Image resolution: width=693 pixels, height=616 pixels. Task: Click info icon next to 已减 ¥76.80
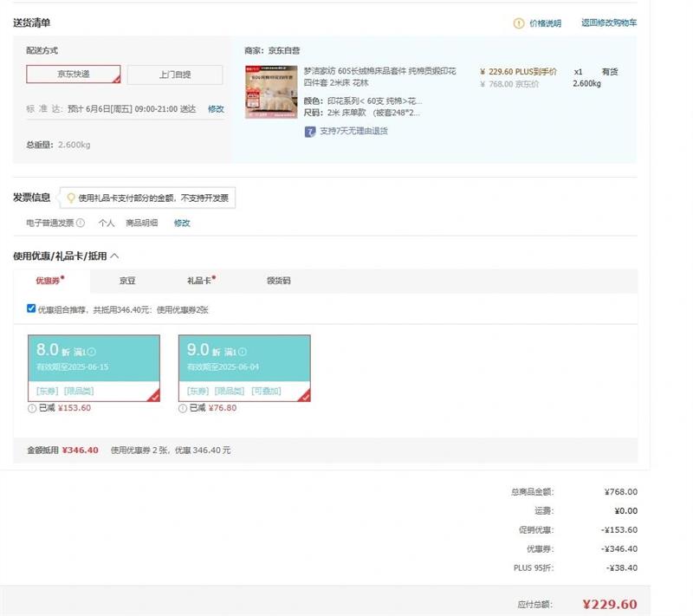point(183,408)
